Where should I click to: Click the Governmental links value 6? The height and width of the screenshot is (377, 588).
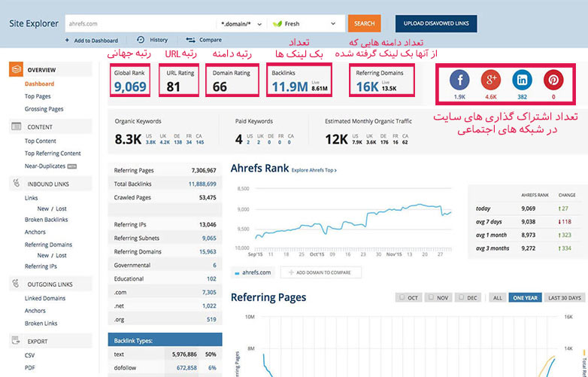[214, 265]
